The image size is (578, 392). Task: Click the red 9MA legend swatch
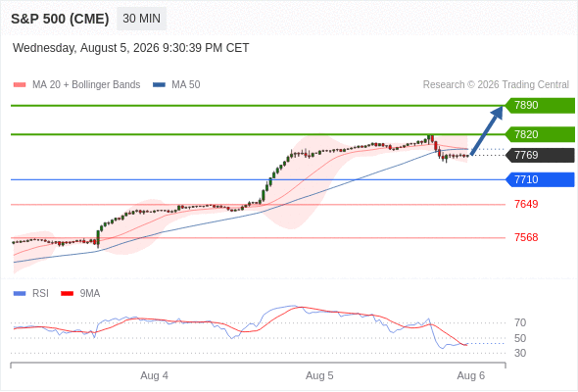(67, 294)
